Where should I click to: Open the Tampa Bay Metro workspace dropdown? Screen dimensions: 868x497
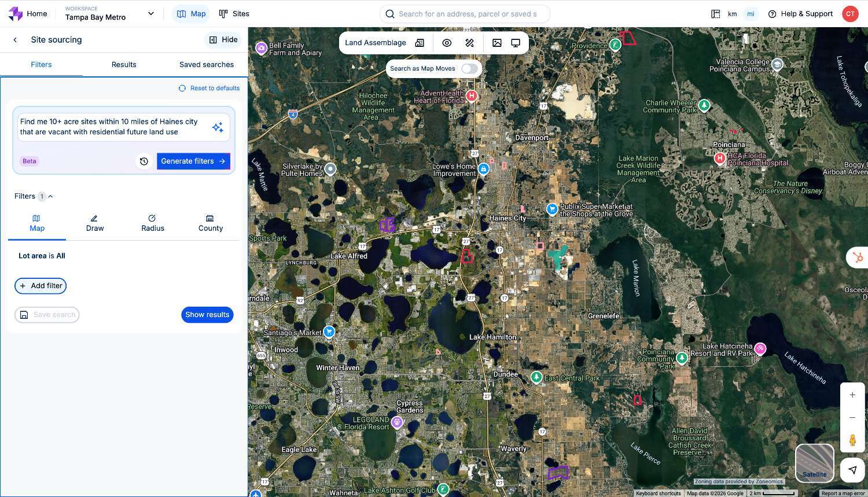[151, 14]
